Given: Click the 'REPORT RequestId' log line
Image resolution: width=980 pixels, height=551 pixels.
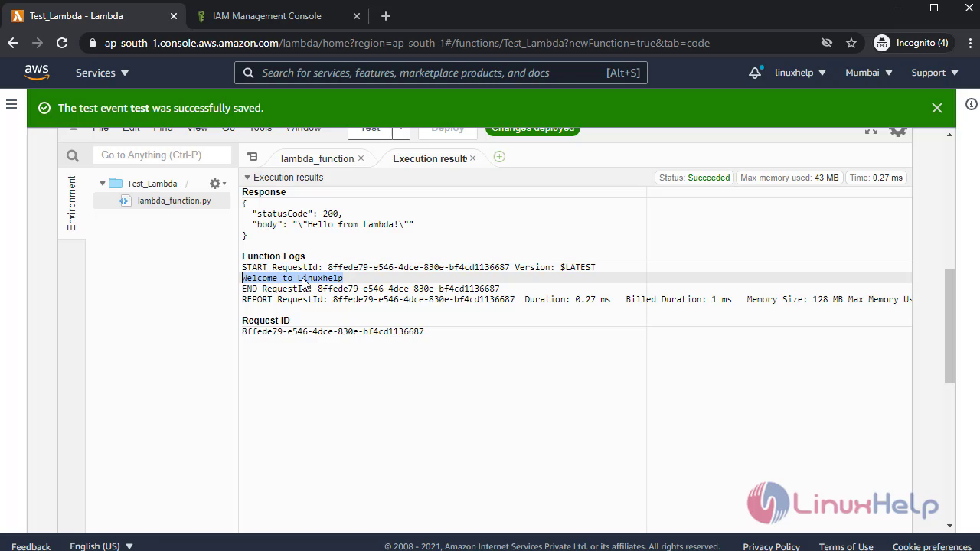Looking at the screenshot, I should (x=577, y=299).
